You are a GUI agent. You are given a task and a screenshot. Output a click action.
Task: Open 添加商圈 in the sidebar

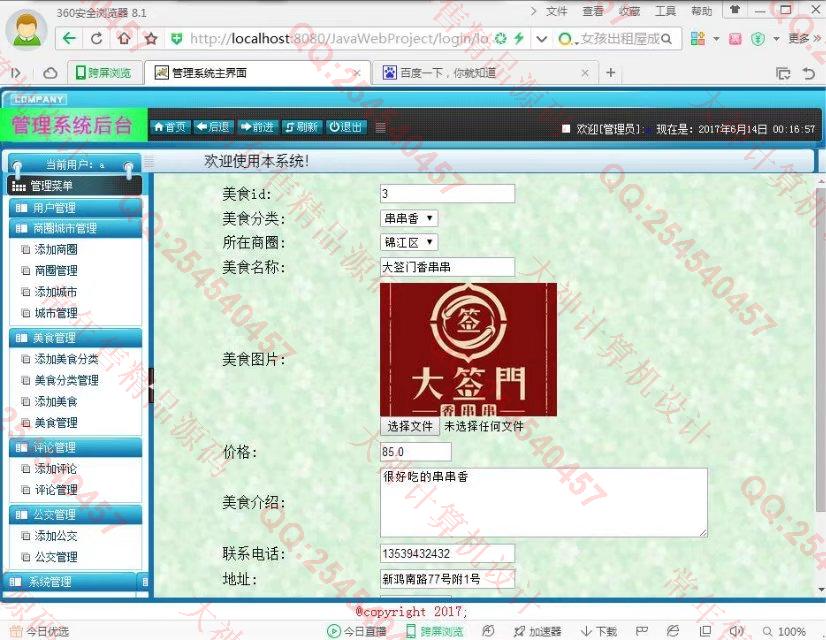coord(56,249)
